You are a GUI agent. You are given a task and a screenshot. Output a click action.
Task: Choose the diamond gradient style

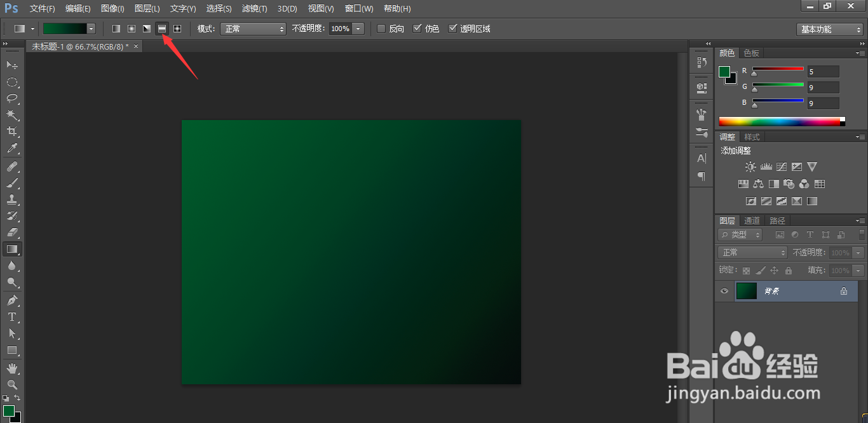[177, 29]
